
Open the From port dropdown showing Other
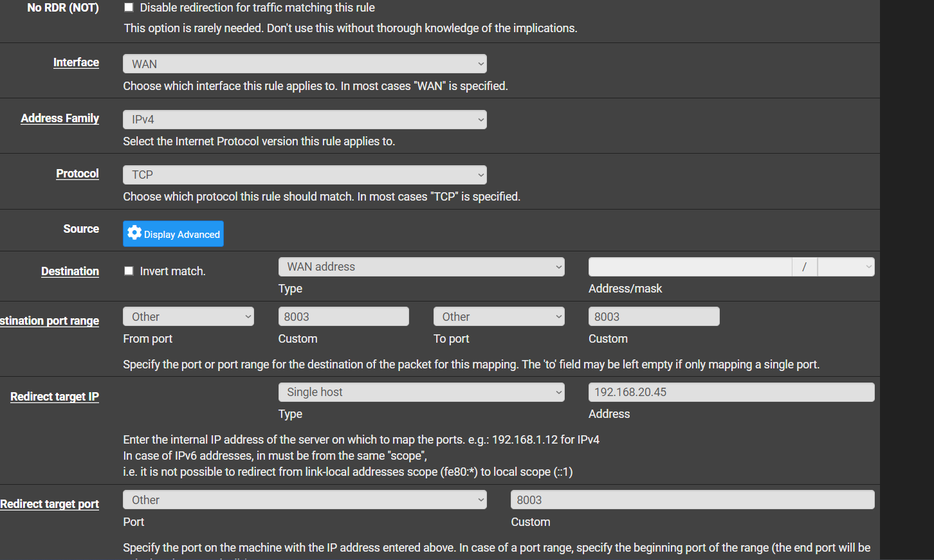coord(188,316)
